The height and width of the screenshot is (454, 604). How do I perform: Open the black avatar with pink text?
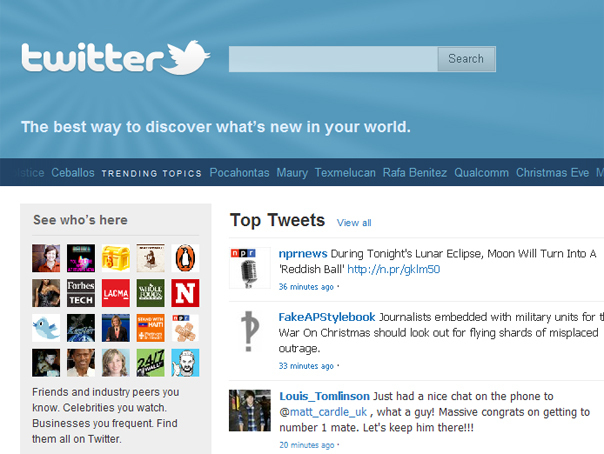(x=81, y=258)
